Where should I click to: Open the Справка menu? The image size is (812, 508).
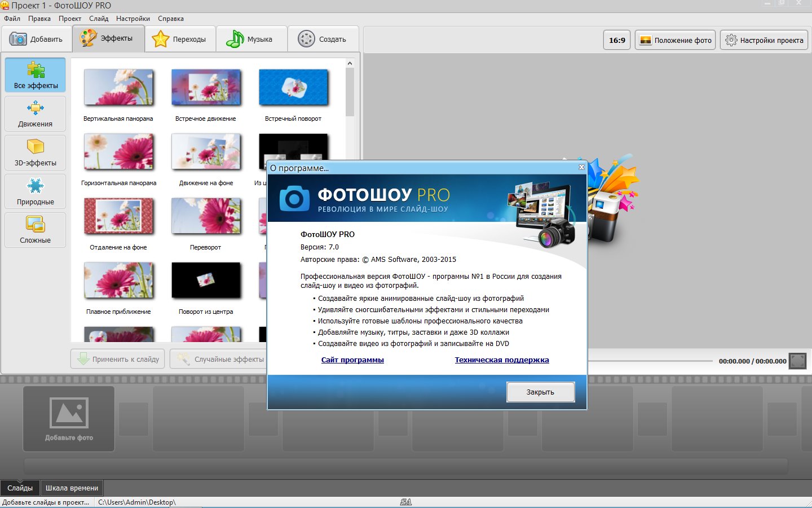[x=170, y=19]
